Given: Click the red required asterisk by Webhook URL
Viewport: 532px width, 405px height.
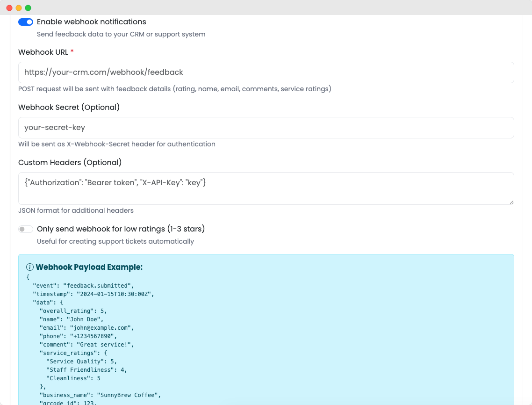Looking at the screenshot, I should pos(72,52).
